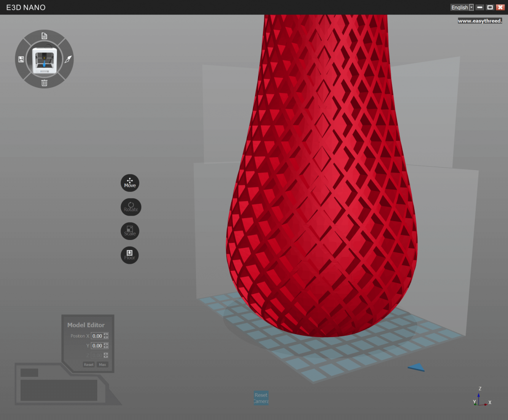Click inside the Position Y field
508x420 pixels.
click(97, 345)
